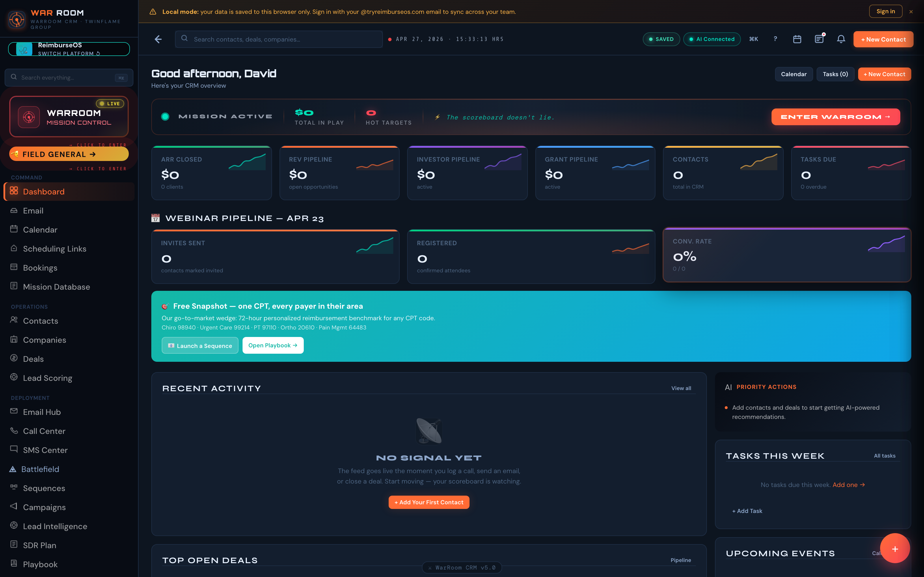Viewport: 924px width, 577px height.
Task: Dismiss the local mode banner
Action: point(911,12)
